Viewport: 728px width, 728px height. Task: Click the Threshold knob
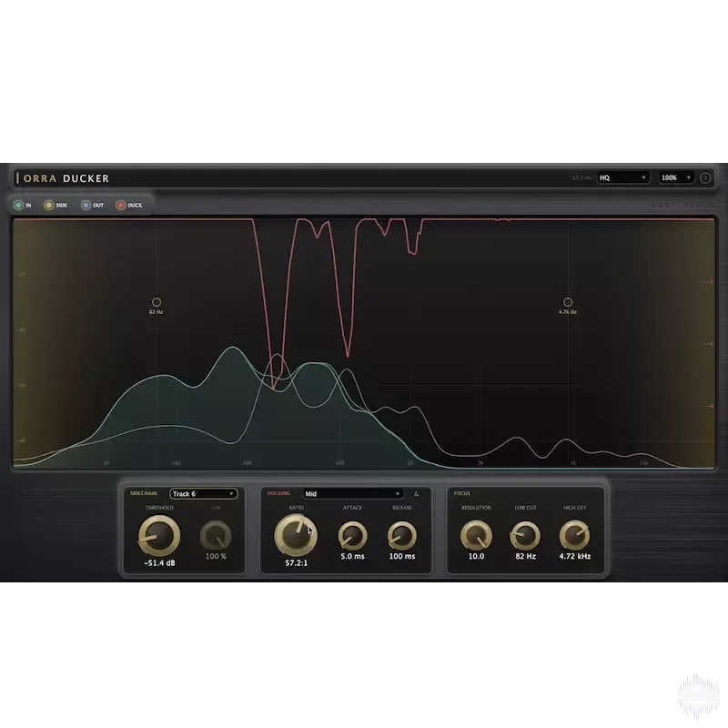159,536
